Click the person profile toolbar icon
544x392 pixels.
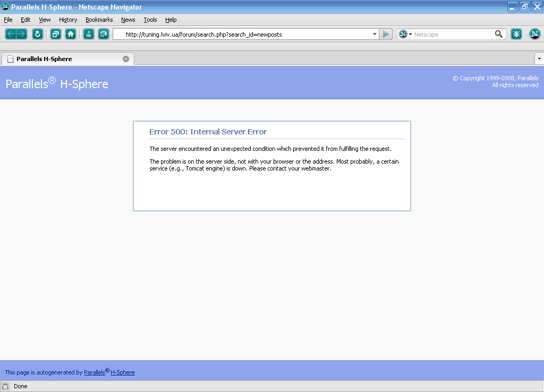pos(89,34)
